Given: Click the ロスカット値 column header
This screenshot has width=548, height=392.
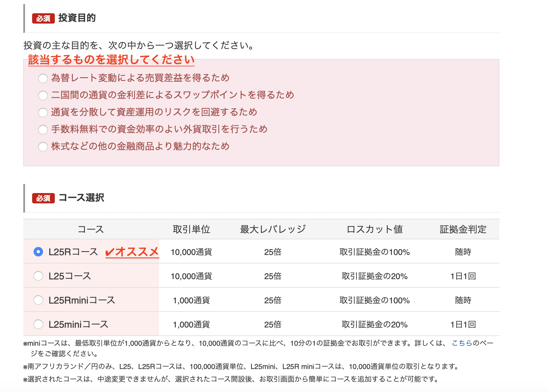Looking at the screenshot, I should click(374, 229).
